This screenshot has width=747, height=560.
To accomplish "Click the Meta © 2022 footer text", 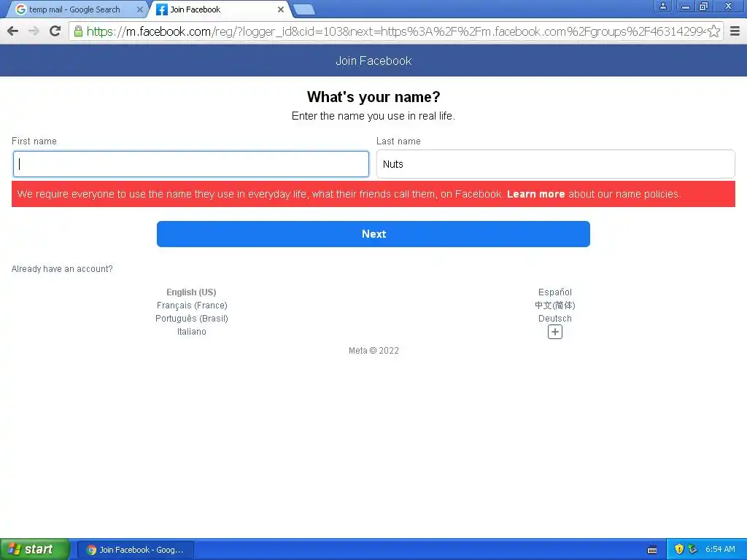I will (373, 351).
